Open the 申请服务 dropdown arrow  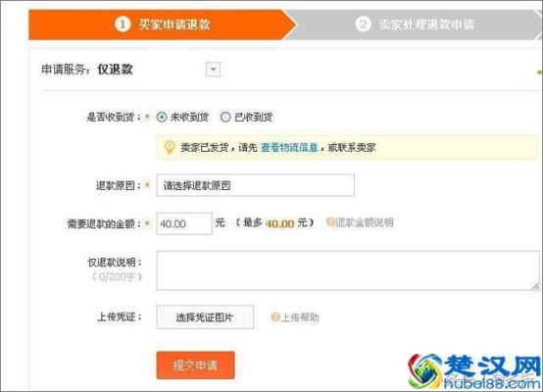pos(213,70)
